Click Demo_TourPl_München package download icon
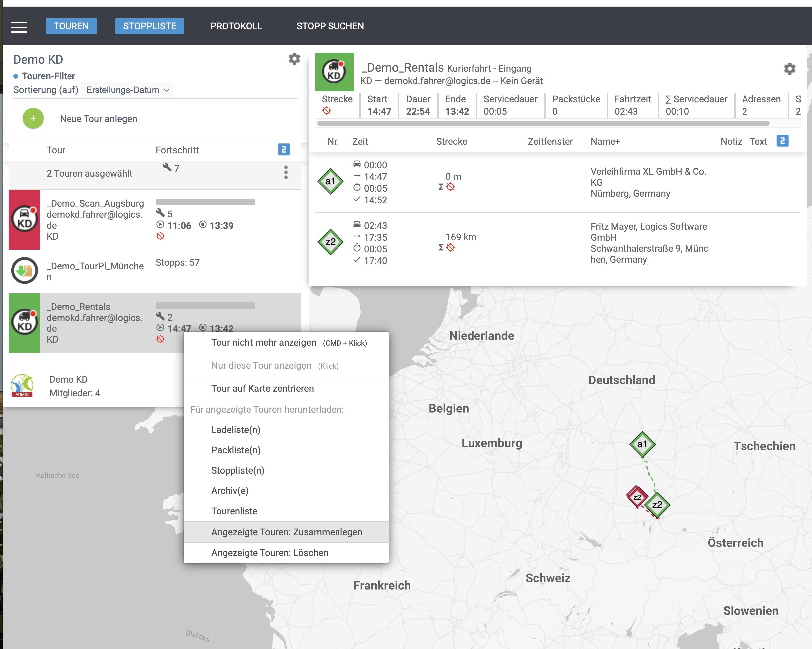The width and height of the screenshot is (812, 649). [x=25, y=270]
